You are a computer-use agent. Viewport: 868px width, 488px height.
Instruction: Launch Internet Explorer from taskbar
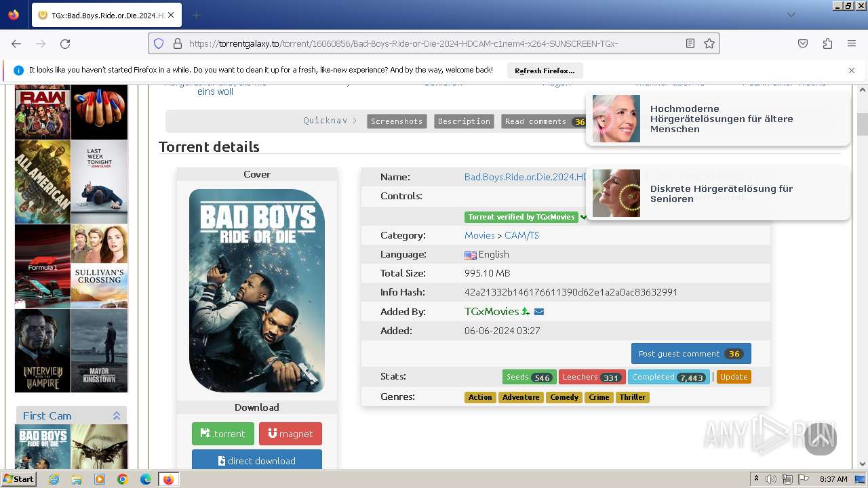pyautogui.click(x=54, y=479)
